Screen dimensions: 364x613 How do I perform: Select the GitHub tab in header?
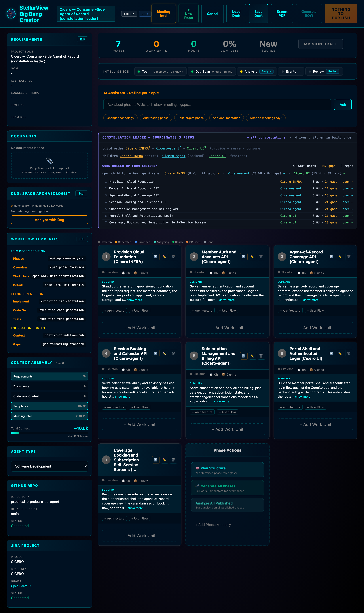pyautogui.click(x=129, y=14)
